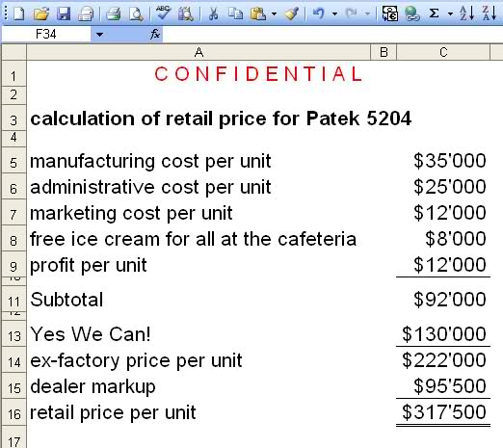
Task: Select row 8 header
Action: [13, 239]
